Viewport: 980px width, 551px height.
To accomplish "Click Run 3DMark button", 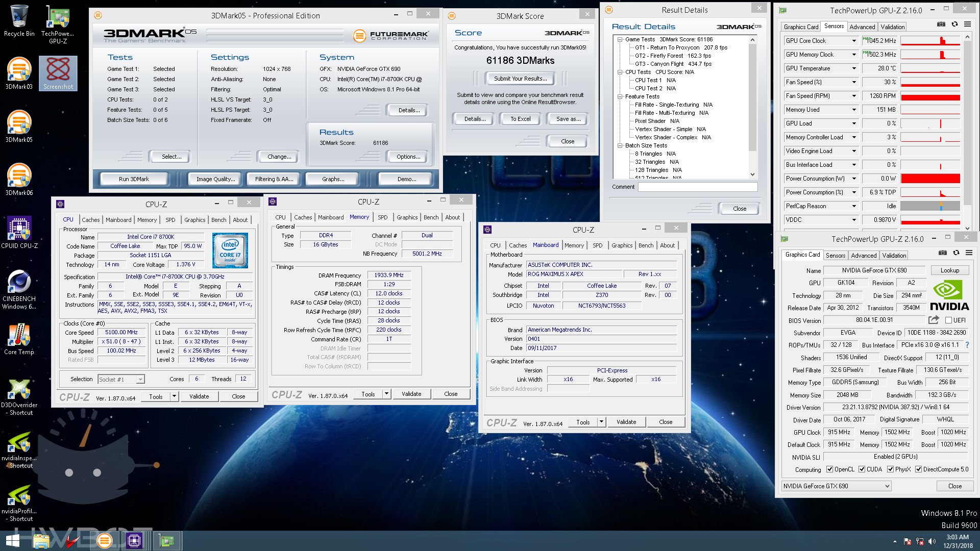I will 134,179.
